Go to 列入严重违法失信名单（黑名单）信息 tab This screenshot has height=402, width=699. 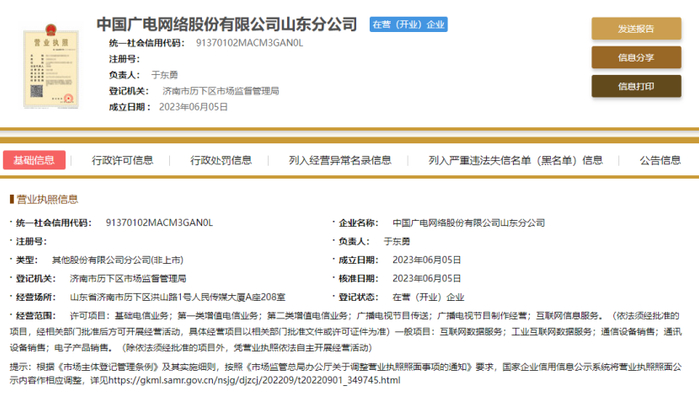click(516, 160)
